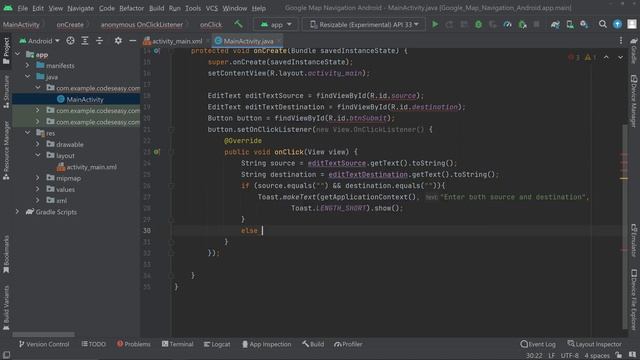
Task: Open Search Everywhere magnifier icon
Action: pyautogui.click(x=602, y=24)
